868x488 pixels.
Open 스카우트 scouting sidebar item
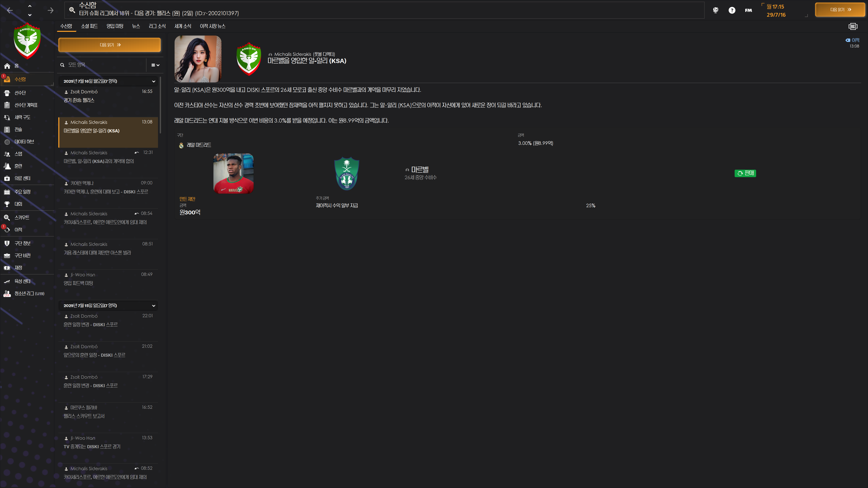[21, 218]
